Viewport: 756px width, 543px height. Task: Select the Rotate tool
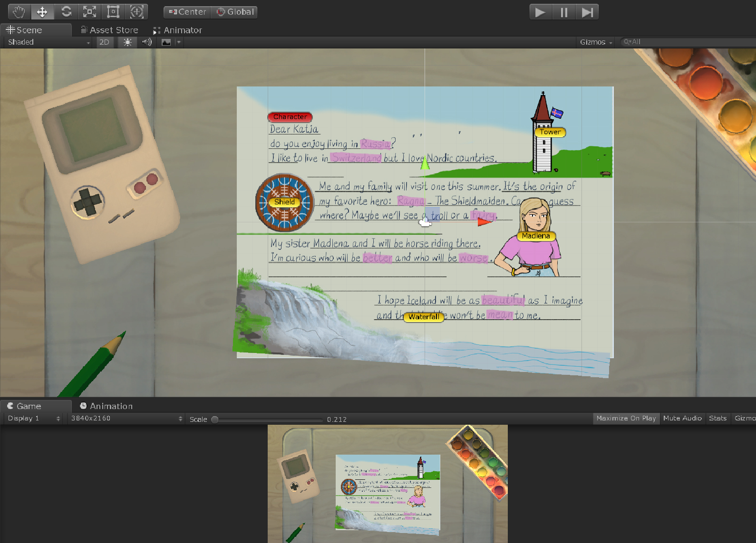click(66, 12)
